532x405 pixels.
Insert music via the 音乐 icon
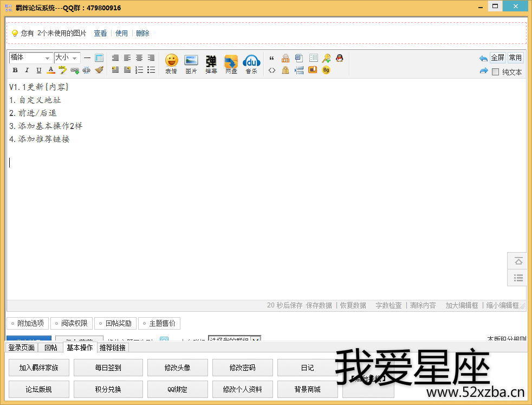point(251,63)
